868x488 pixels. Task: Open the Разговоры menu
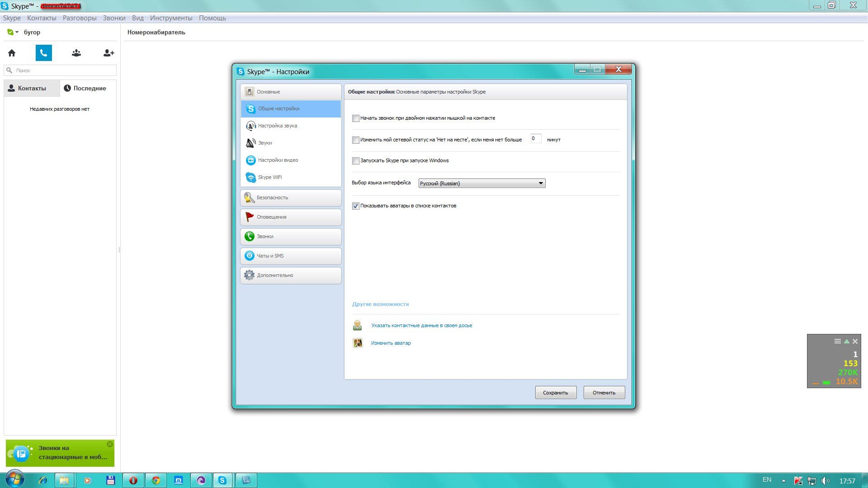[x=80, y=18]
